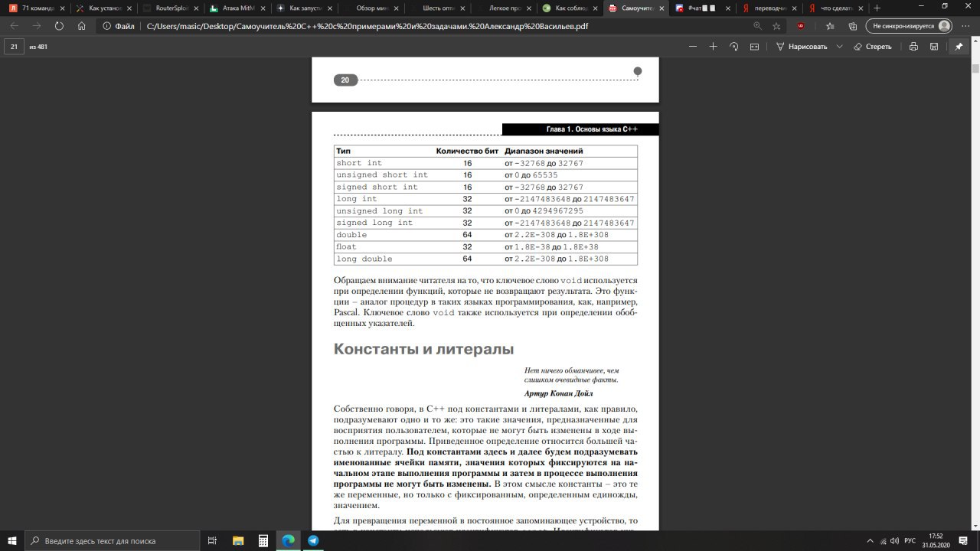Click the long double table cell
This screenshot has height=551, width=980.
pos(364,259)
